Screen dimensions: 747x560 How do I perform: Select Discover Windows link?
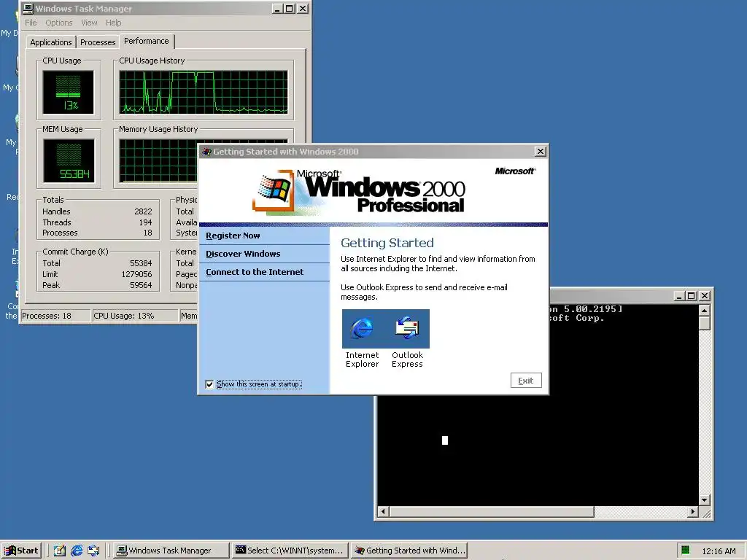coord(243,254)
